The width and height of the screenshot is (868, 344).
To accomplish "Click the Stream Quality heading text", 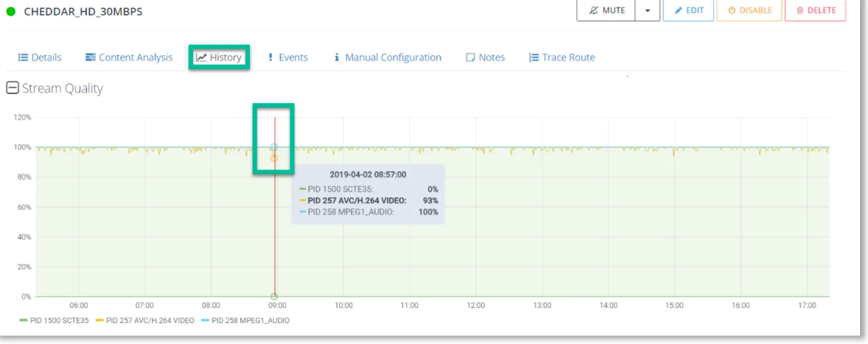I will (62, 89).
